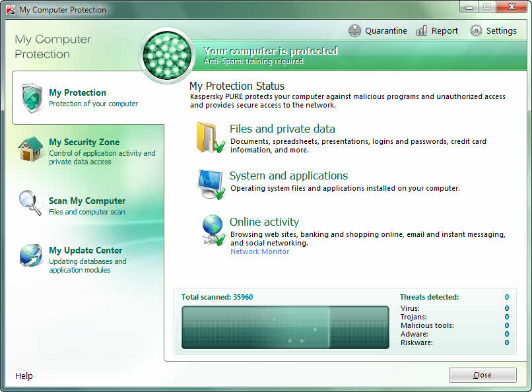This screenshot has height=392, width=532.
Task: Click the Files and private data folder icon
Action: (x=211, y=138)
